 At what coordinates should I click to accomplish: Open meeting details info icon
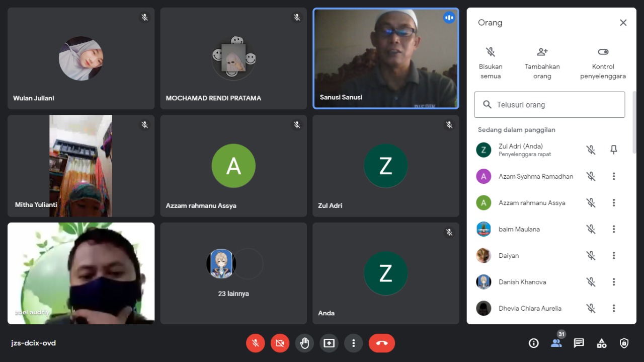tap(533, 343)
